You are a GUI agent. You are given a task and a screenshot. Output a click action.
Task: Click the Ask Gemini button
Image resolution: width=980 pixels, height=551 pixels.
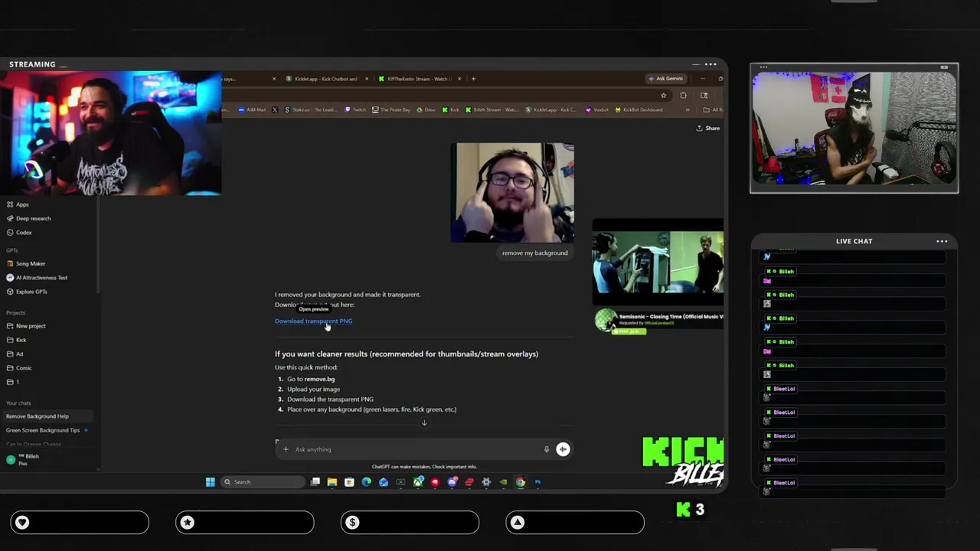(665, 79)
